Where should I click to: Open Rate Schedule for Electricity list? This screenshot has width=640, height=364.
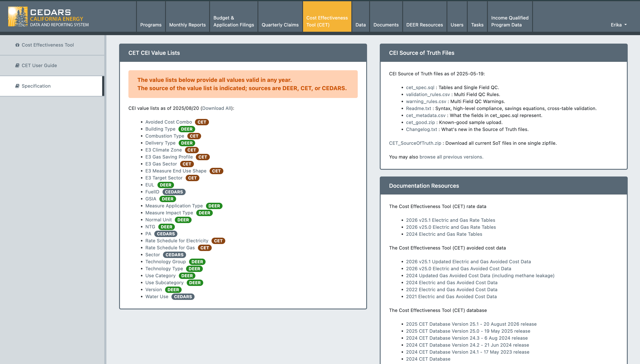click(177, 241)
